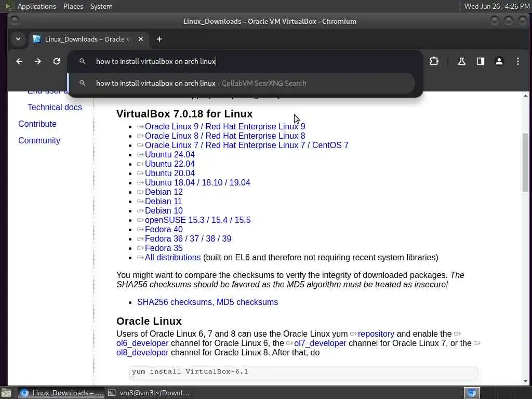Click the browser back arrow
Screen dimensions: 532x399
19,61
